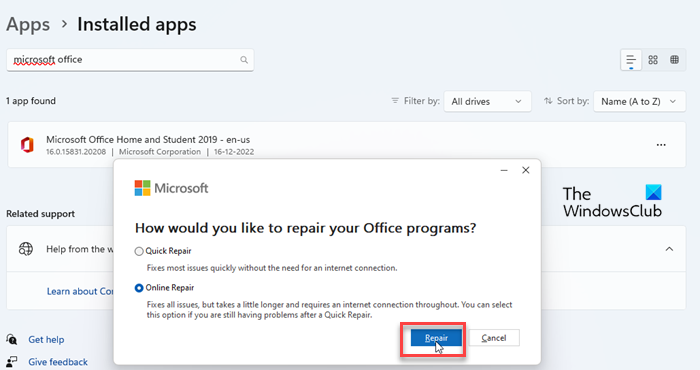Click the Help from the web globe icon
Screen dimensions: 700x370
click(26, 249)
